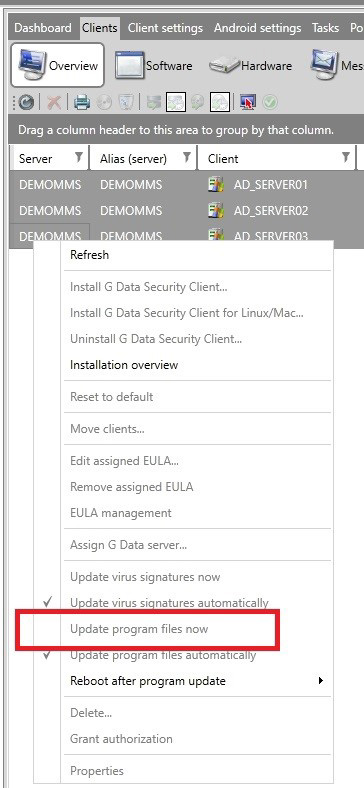Open the Software section

(153, 65)
